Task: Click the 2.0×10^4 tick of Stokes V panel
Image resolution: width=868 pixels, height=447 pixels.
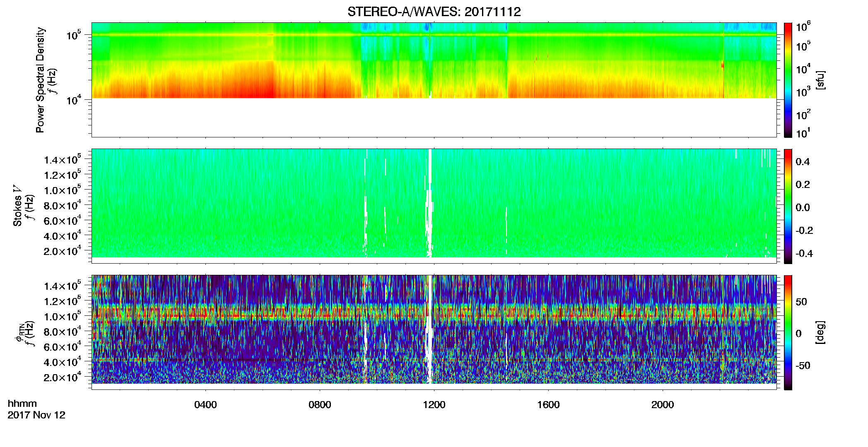Action: coord(63,251)
